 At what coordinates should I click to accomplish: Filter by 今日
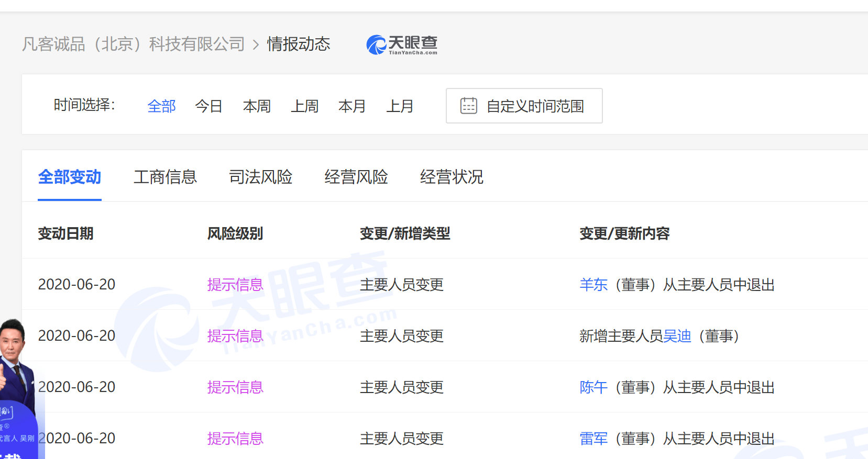(x=209, y=106)
